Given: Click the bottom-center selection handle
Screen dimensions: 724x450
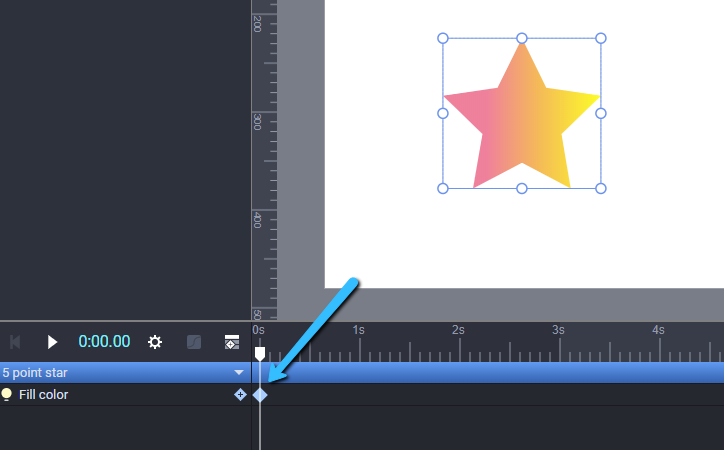Looking at the screenshot, I should [x=522, y=188].
